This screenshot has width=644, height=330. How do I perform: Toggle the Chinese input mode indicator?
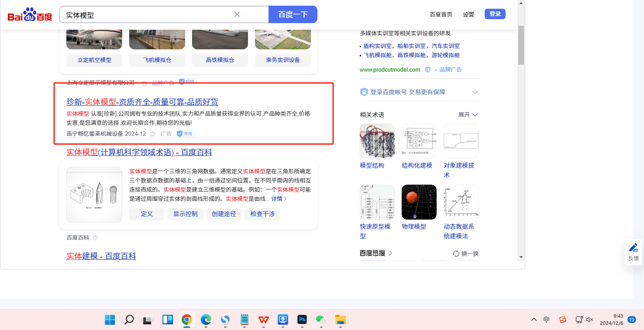[547, 320]
